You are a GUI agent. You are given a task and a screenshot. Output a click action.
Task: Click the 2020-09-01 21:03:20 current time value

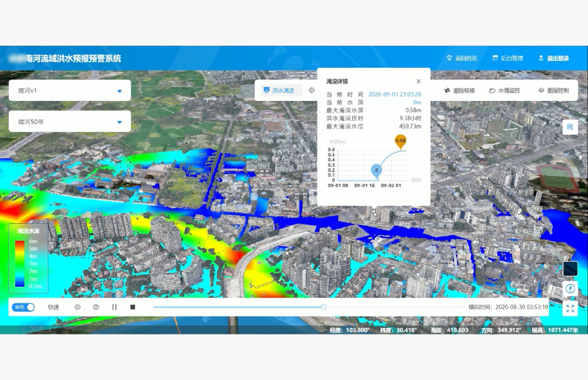click(394, 95)
